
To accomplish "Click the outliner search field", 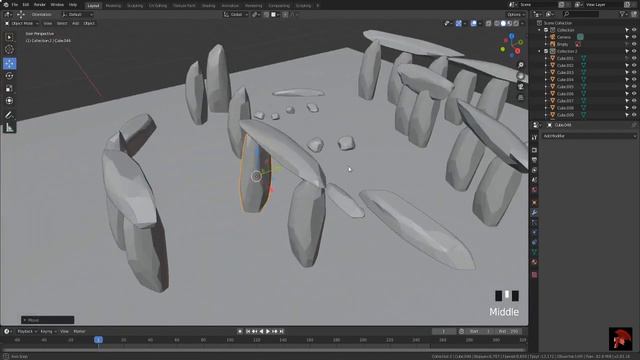I will click(x=581, y=14).
